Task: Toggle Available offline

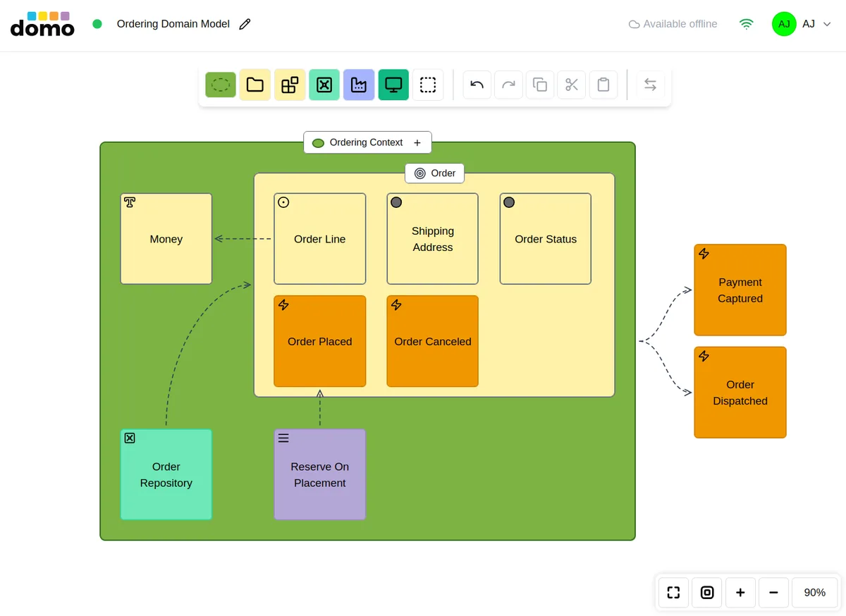Action: coord(673,24)
